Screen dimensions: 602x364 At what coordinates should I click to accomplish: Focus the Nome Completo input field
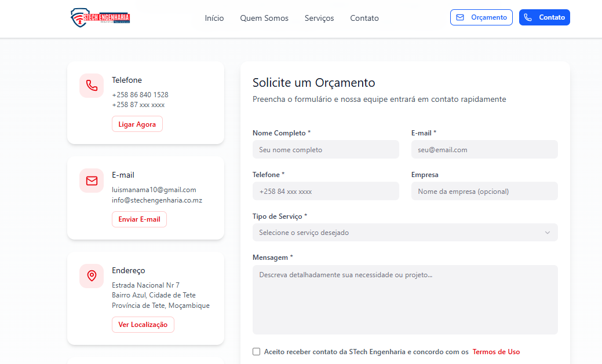(326, 149)
